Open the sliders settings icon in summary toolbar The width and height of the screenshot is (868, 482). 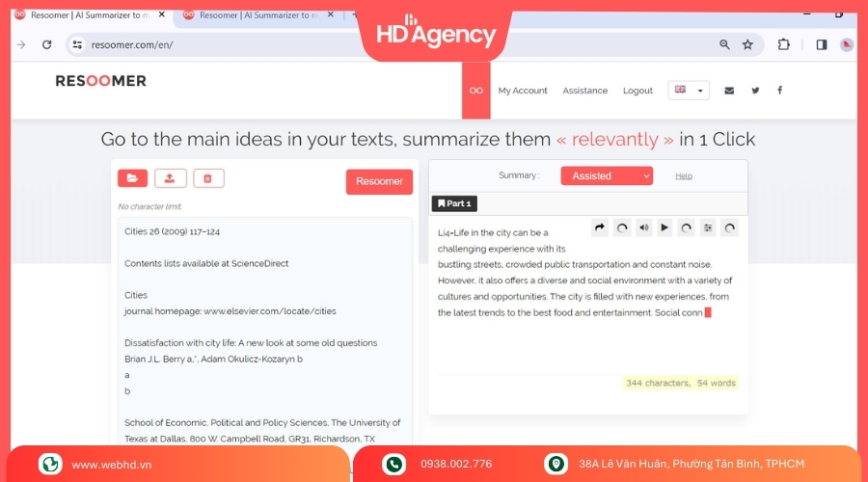point(708,228)
